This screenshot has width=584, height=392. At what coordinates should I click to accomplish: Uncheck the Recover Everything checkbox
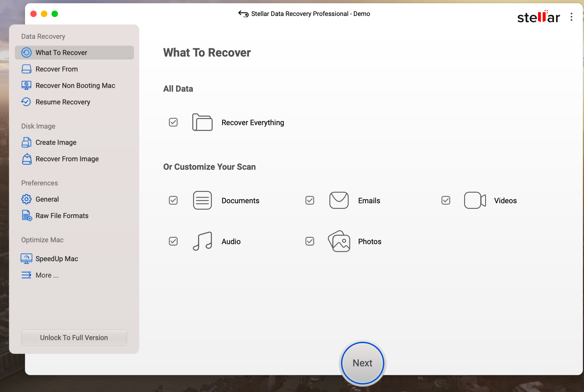(x=173, y=122)
